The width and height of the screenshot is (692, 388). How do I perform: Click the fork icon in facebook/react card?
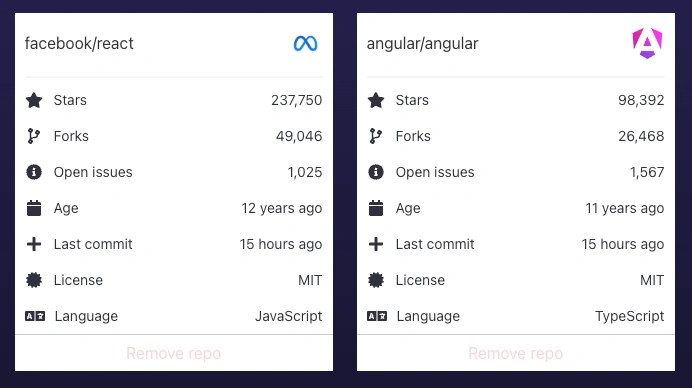click(34, 136)
